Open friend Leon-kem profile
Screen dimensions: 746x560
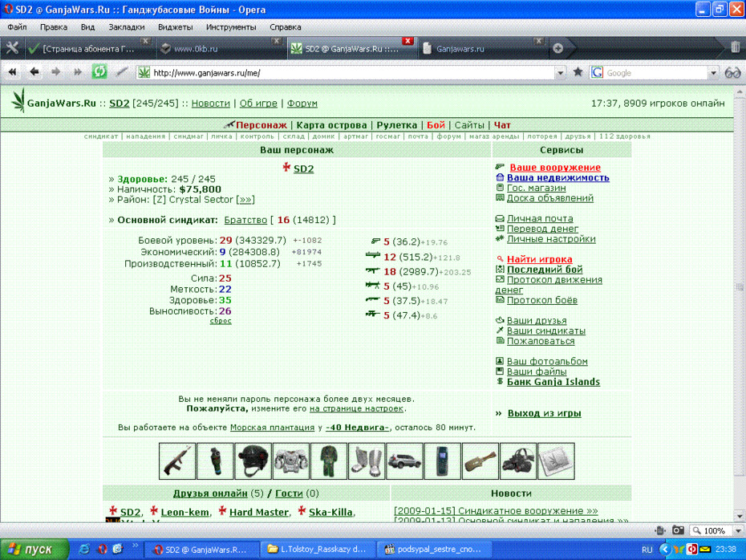184,512
